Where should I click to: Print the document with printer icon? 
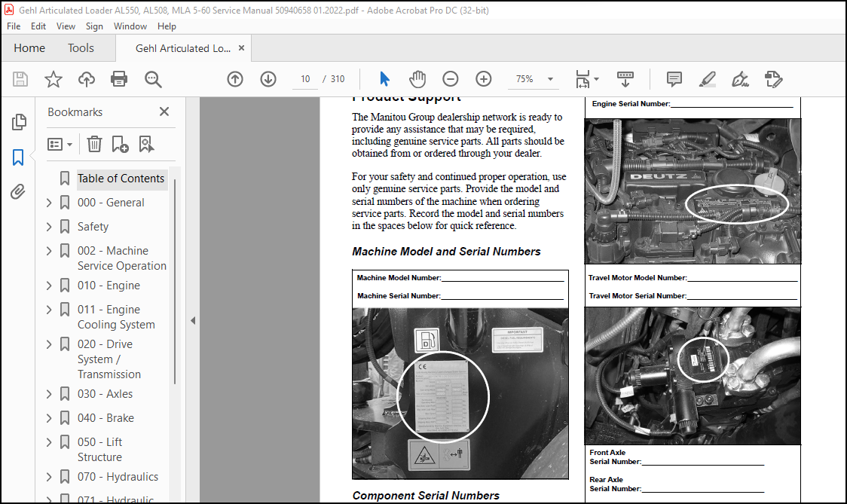[119, 79]
